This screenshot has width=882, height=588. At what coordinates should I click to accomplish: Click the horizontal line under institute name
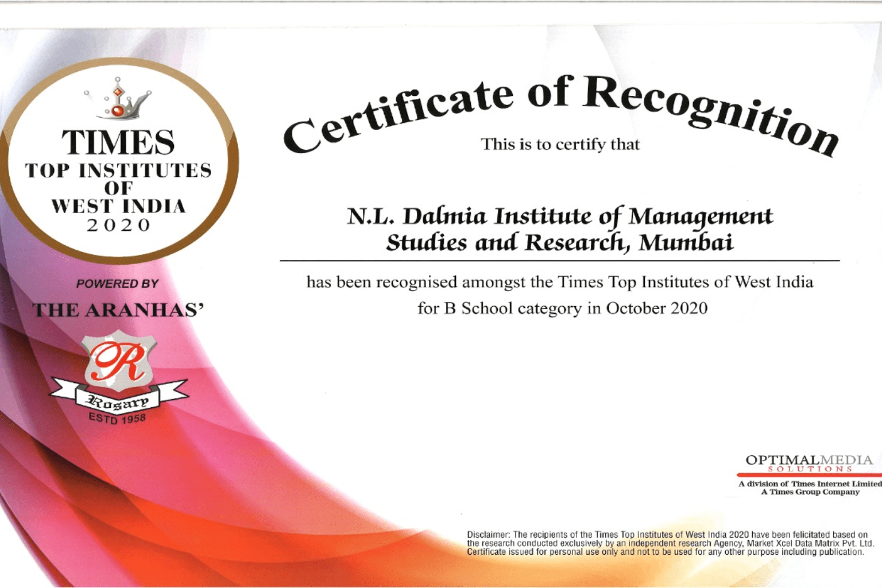click(x=560, y=261)
